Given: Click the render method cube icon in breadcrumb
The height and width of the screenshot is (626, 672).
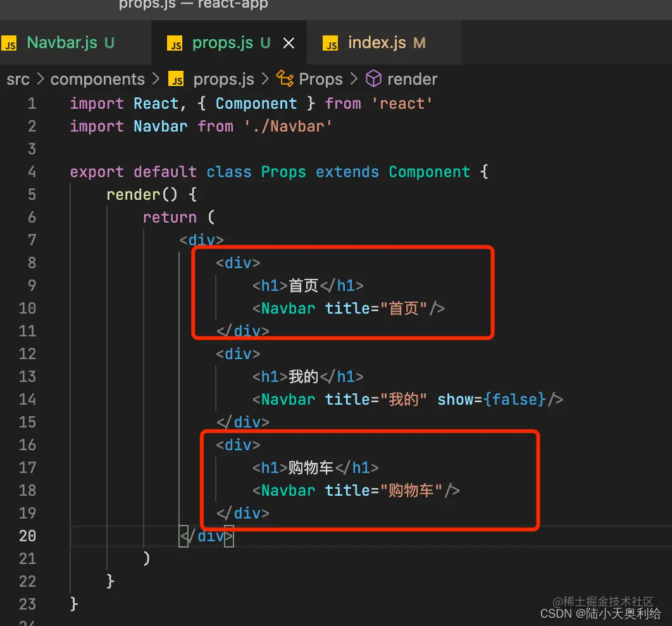Looking at the screenshot, I should tap(373, 79).
